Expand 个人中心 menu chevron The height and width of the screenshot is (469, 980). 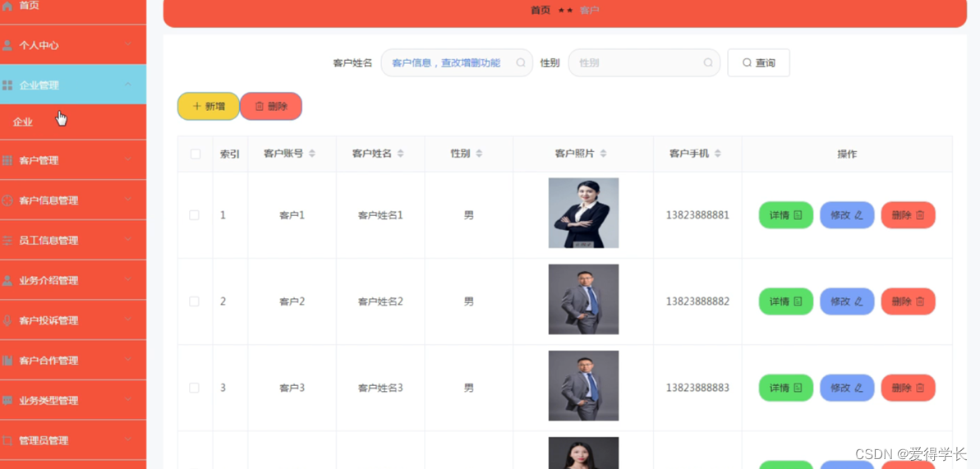[128, 44]
